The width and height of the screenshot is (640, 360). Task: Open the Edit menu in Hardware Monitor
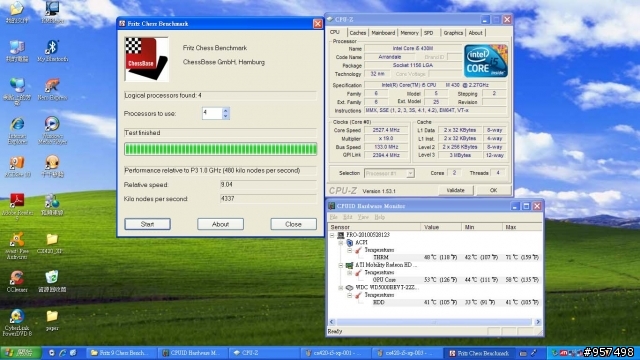347,217
